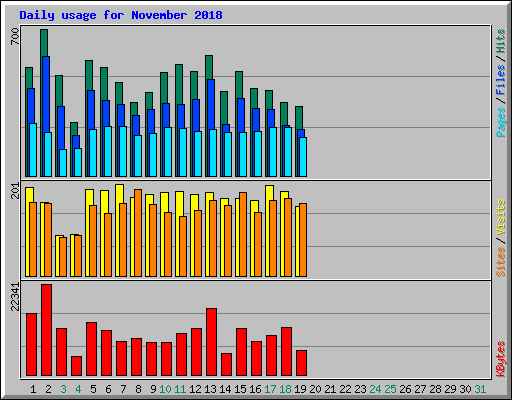Pick day 6 on the x-axis

coord(108,389)
